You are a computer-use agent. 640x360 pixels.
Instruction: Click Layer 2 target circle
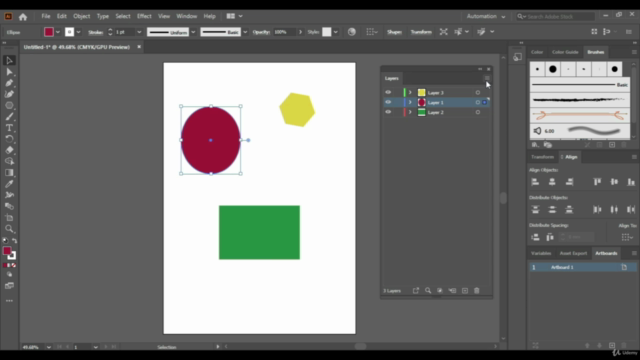[x=478, y=112]
